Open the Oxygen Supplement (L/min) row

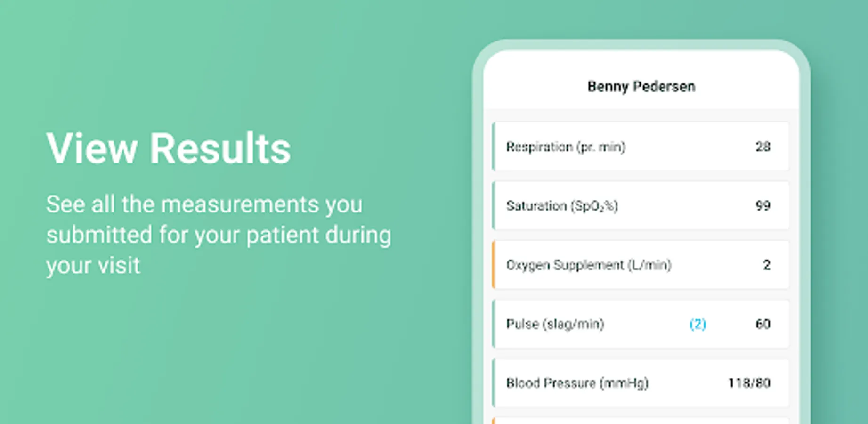coord(641,265)
